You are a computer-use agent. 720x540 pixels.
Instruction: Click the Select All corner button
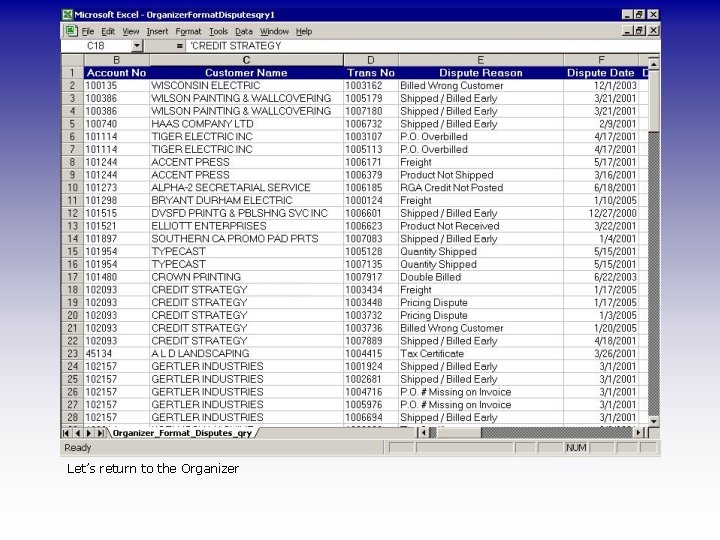tap(73, 60)
